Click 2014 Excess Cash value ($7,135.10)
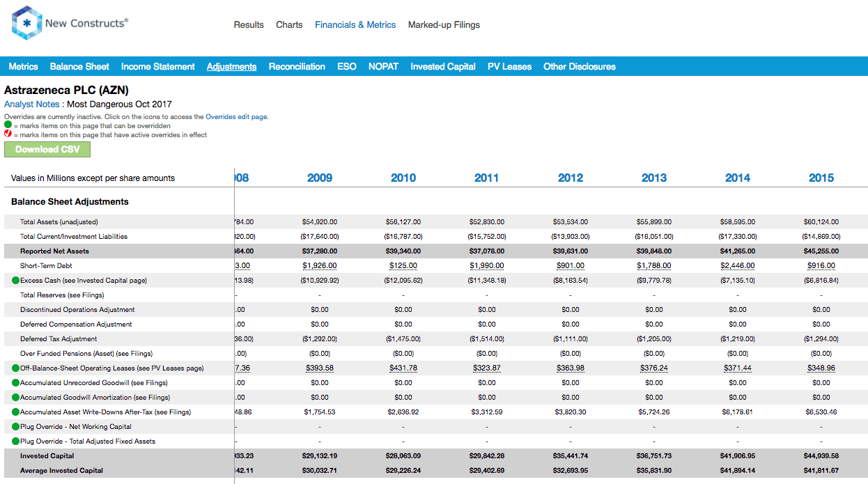The height and width of the screenshot is (484, 868). [738, 281]
